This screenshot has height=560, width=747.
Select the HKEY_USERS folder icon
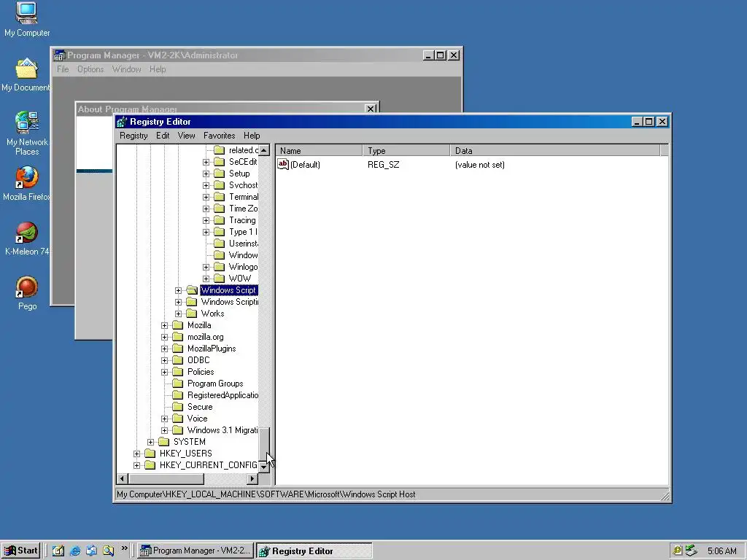coord(150,454)
